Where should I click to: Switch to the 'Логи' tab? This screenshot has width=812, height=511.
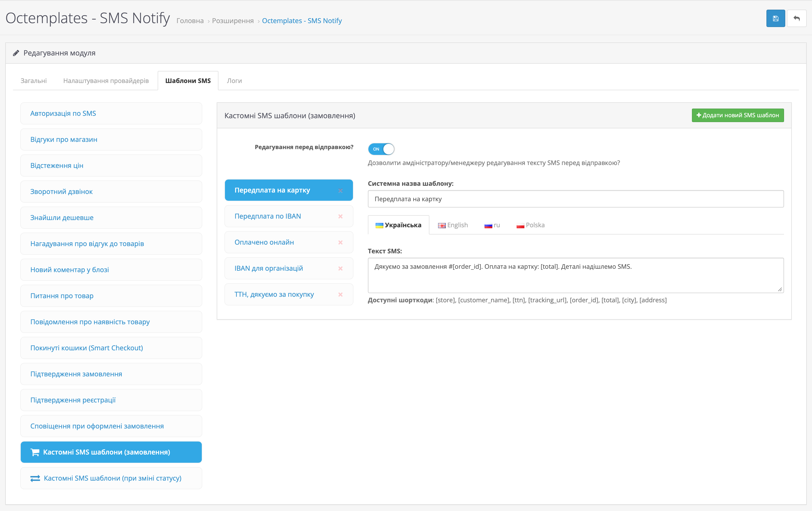point(234,81)
